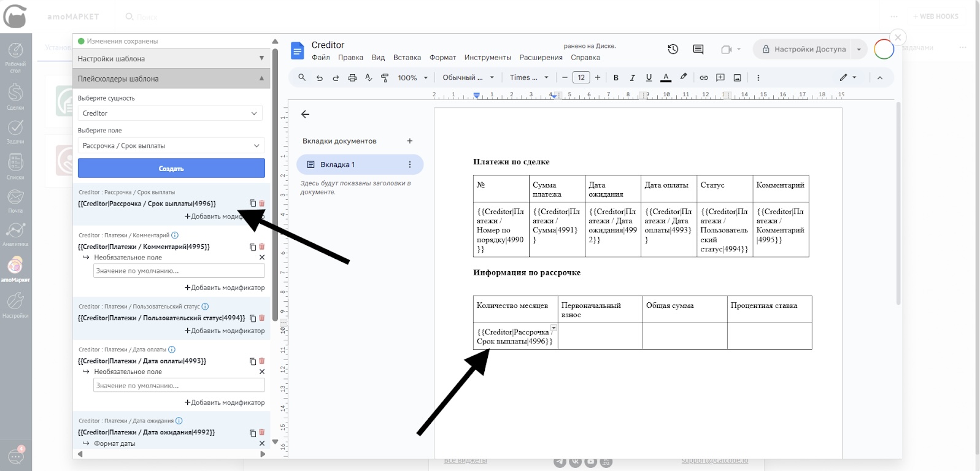Remove Необязательное поле modifier under Комментарий
This screenshot has height=471, width=980.
262,258
